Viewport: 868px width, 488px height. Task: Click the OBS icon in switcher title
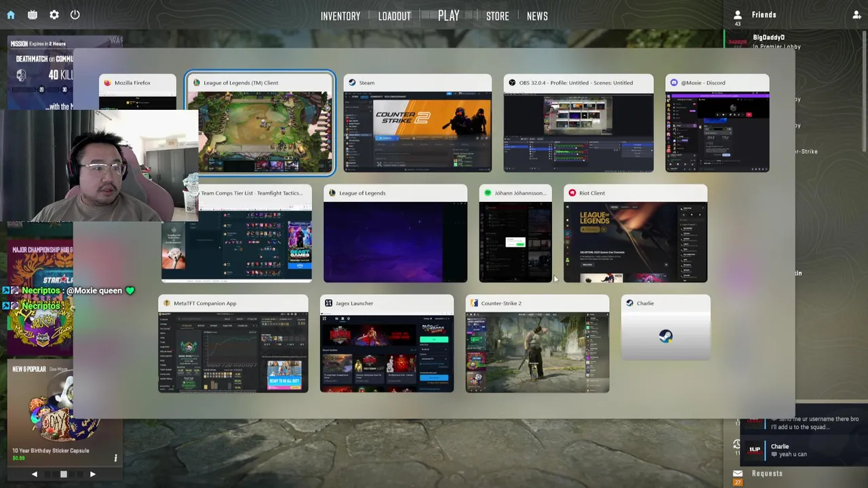(512, 83)
